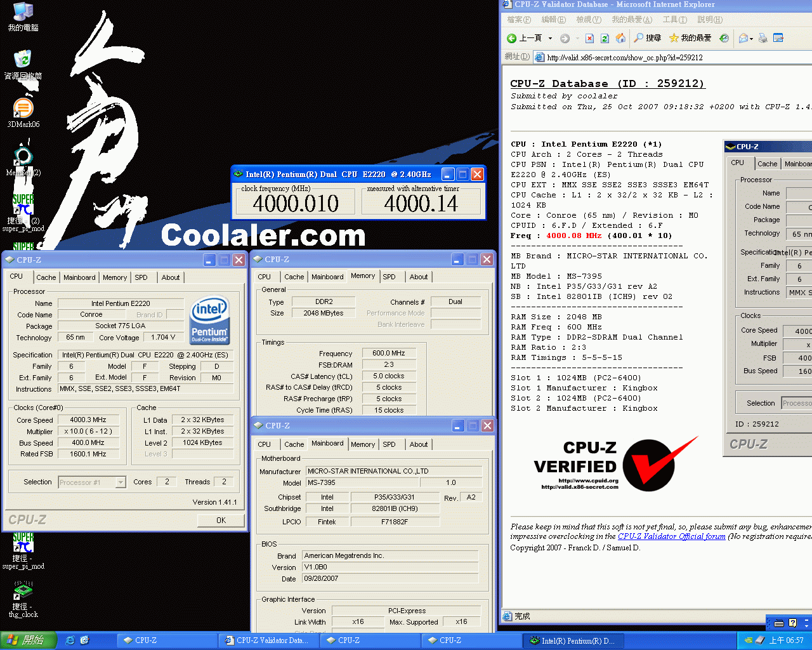The height and width of the screenshot is (650, 812).
Task: Click the Core Voltage 1.704 V value
Action: point(164,337)
